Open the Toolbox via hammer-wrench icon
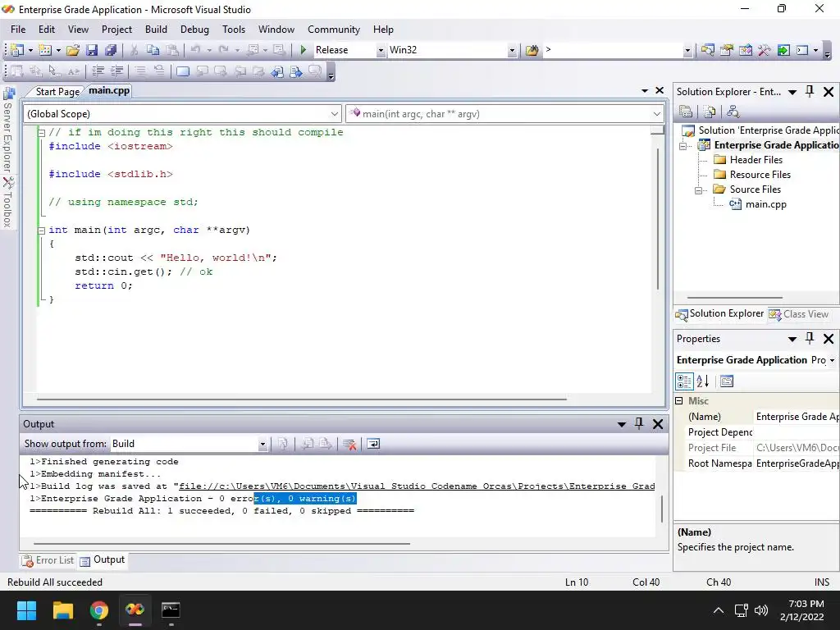The width and height of the screenshot is (840, 630). [765, 50]
